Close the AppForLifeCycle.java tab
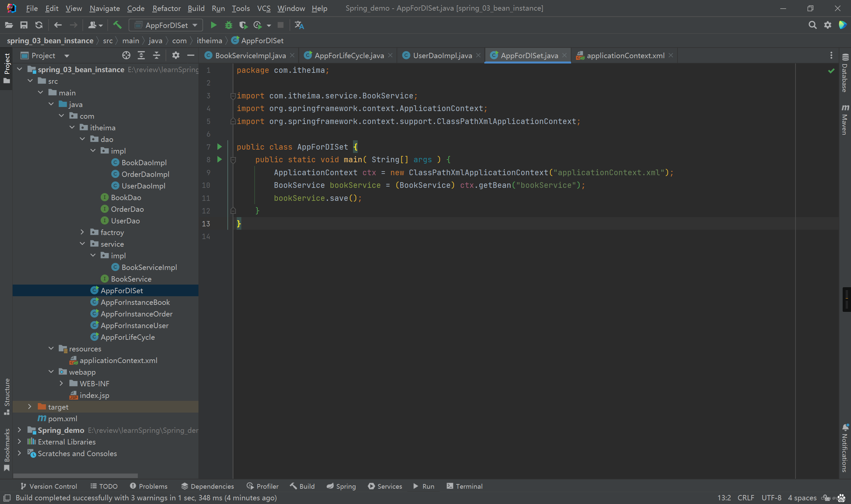The height and width of the screenshot is (504, 851). tap(391, 56)
